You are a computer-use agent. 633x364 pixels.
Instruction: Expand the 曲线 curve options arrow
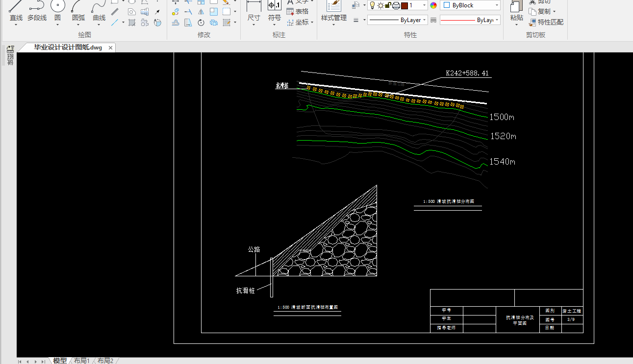pyautogui.click(x=99, y=24)
